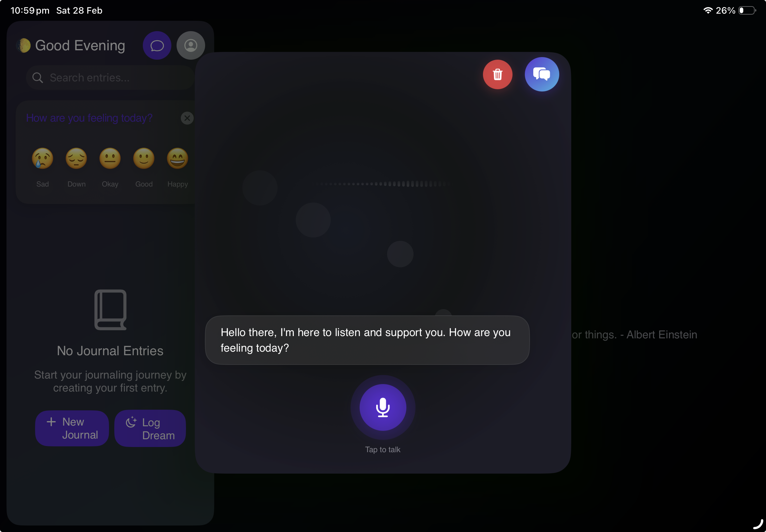Click the search magnifier icon
The width and height of the screenshot is (766, 532).
pyautogui.click(x=38, y=78)
